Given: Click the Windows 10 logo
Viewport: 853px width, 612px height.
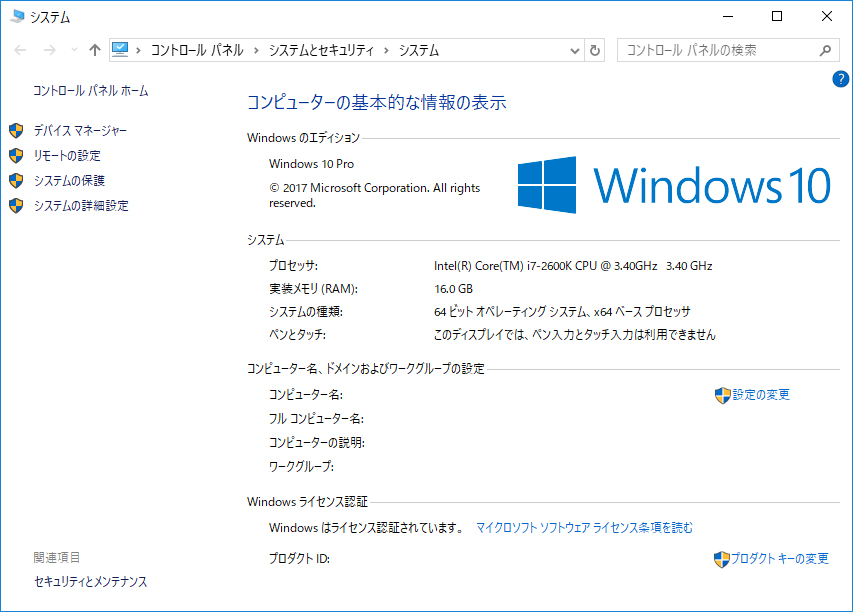Looking at the screenshot, I should pyautogui.click(x=674, y=185).
